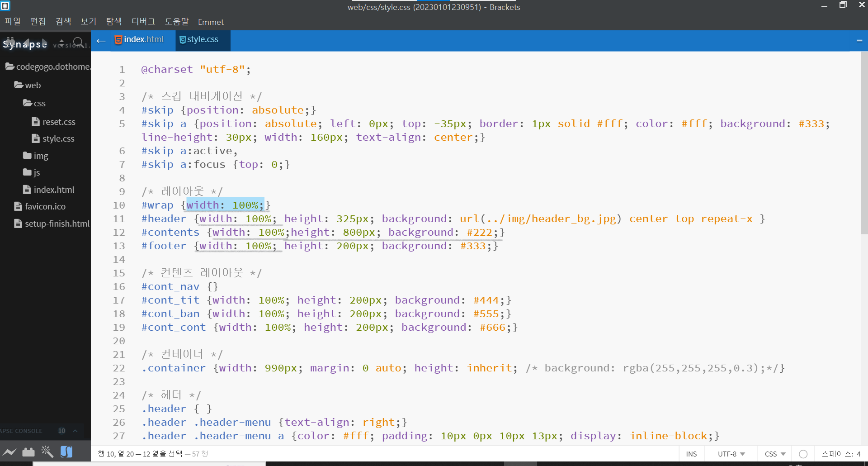868x466 pixels.
Task: Open style.css in the file tree
Action: pyautogui.click(x=53, y=138)
